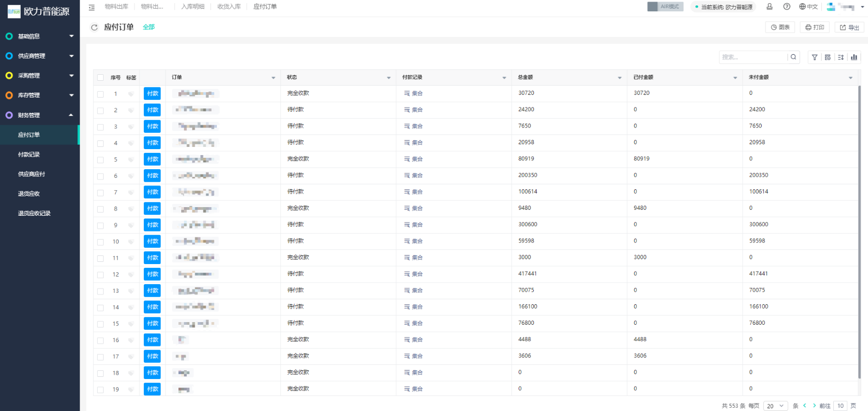Click the search magnifier icon
This screenshot has width=868, height=411.
(x=794, y=57)
